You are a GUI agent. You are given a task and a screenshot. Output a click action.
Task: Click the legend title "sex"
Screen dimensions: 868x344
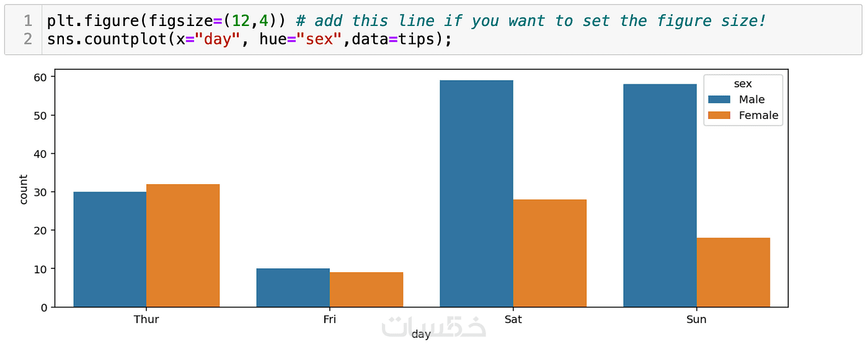point(743,84)
